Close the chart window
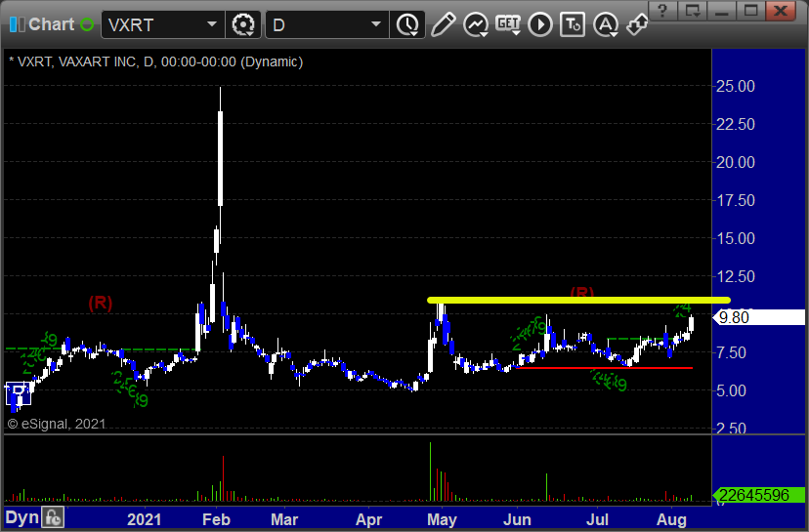 (781, 10)
